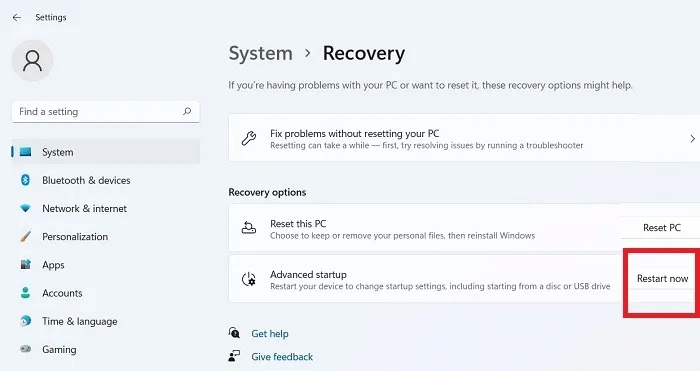Click the Give feedback icon
700x371 pixels.
[234, 356]
